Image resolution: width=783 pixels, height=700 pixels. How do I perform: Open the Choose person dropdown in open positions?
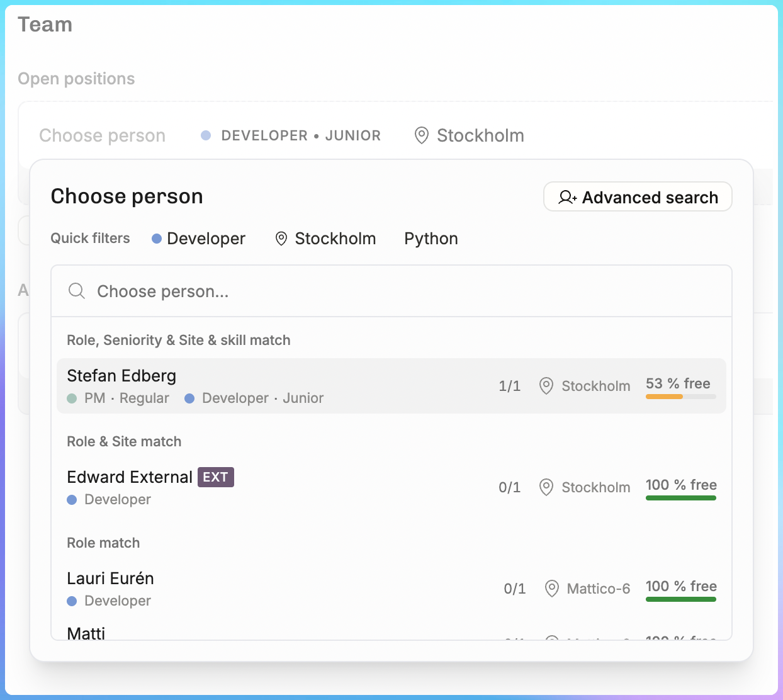tap(103, 135)
